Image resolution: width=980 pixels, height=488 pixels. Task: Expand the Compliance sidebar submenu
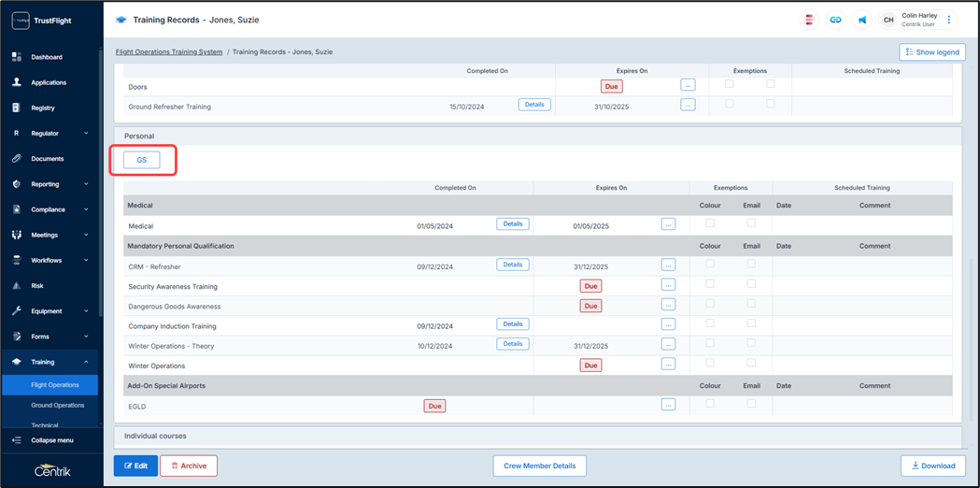tap(86, 209)
